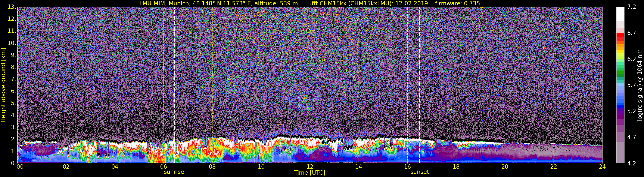Click the 'Time [UTC]' axis label
Image resolution: width=644 pixels, height=177 pixels.
click(x=310, y=173)
